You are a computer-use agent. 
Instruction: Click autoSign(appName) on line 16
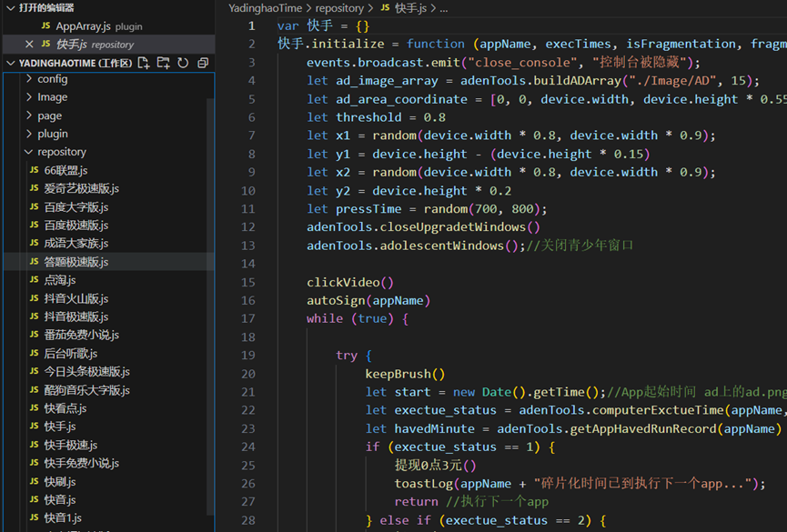coord(368,300)
